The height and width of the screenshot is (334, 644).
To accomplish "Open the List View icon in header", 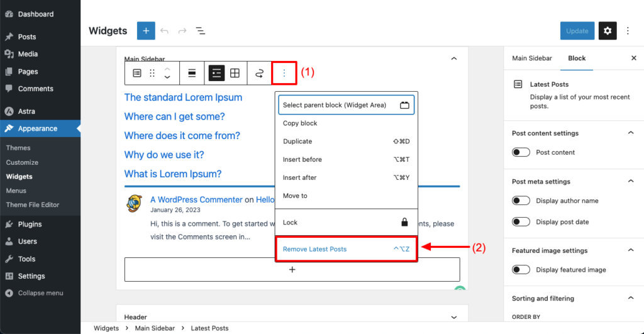I will click(x=200, y=31).
